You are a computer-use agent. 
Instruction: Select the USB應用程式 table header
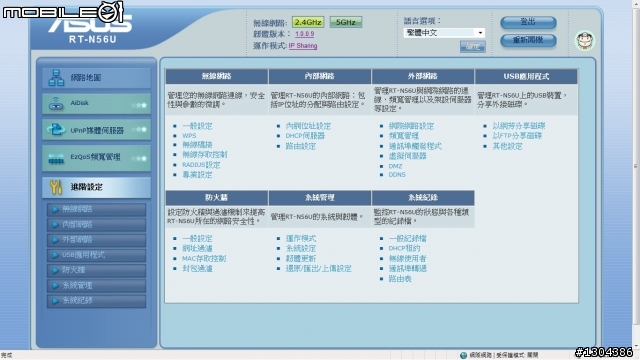pyautogui.click(x=526, y=76)
